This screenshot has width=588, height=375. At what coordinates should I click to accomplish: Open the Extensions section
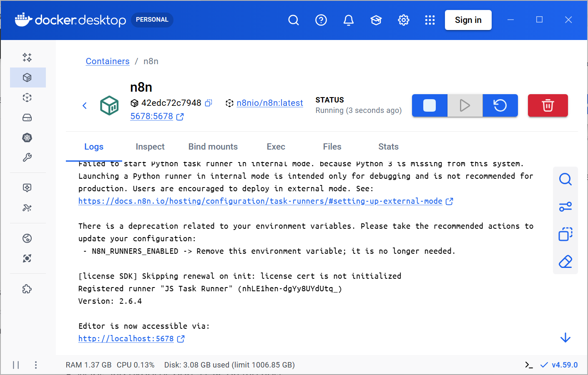(x=27, y=288)
